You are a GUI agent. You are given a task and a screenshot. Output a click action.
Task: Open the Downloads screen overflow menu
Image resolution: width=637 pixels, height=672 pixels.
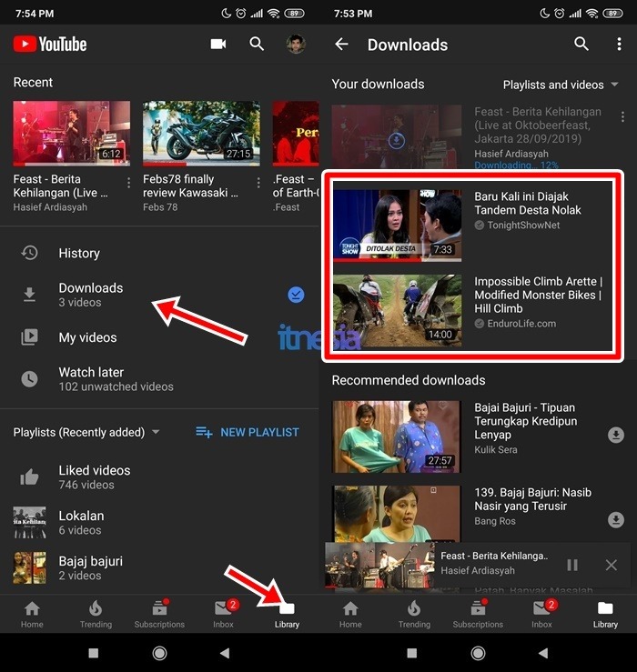point(619,44)
